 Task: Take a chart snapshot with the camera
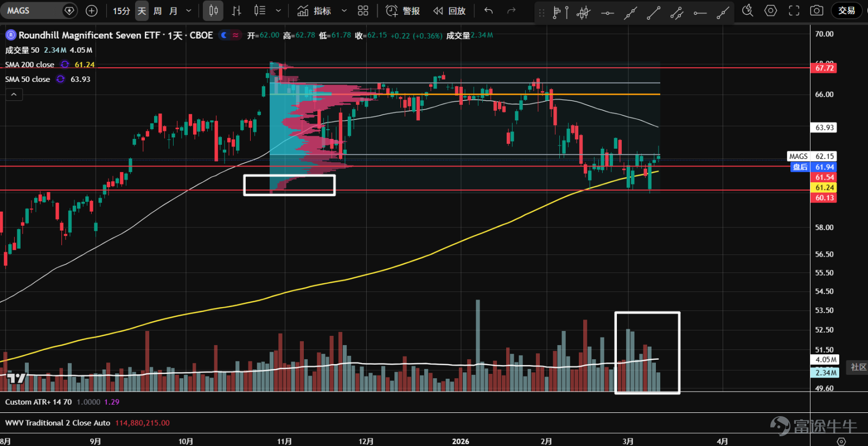click(x=816, y=10)
